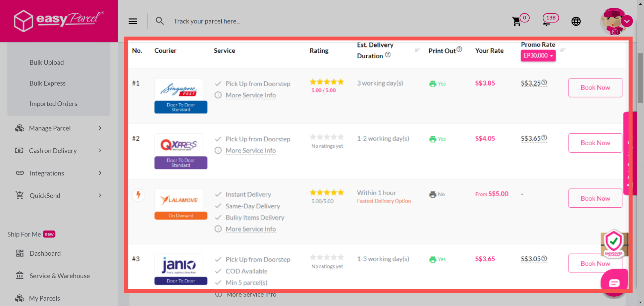Click the search magnifier icon
Image resolution: width=644 pixels, height=306 pixels.
coord(160,21)
